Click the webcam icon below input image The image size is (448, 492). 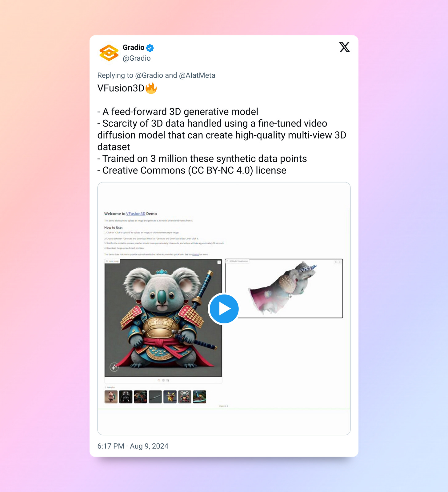point(163,380)
